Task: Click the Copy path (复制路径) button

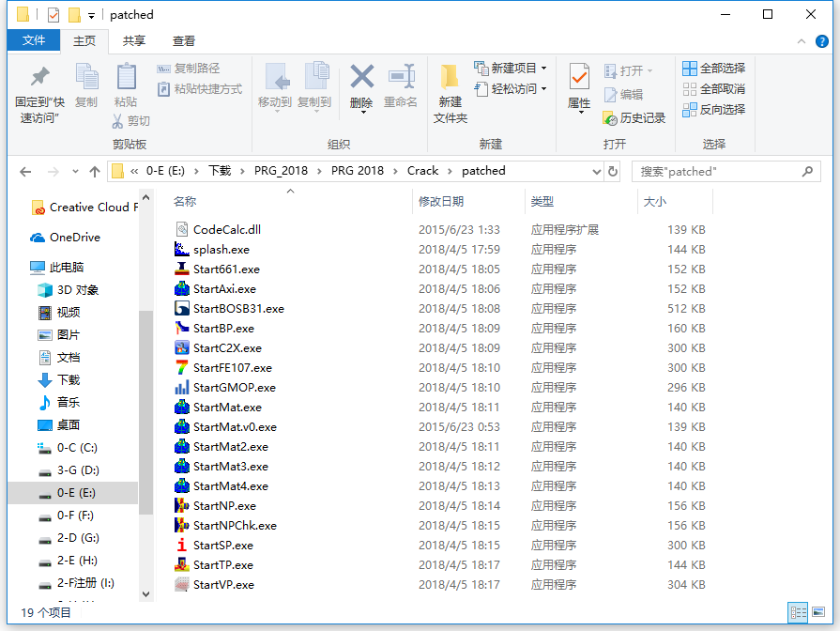Action: (189, 69)
